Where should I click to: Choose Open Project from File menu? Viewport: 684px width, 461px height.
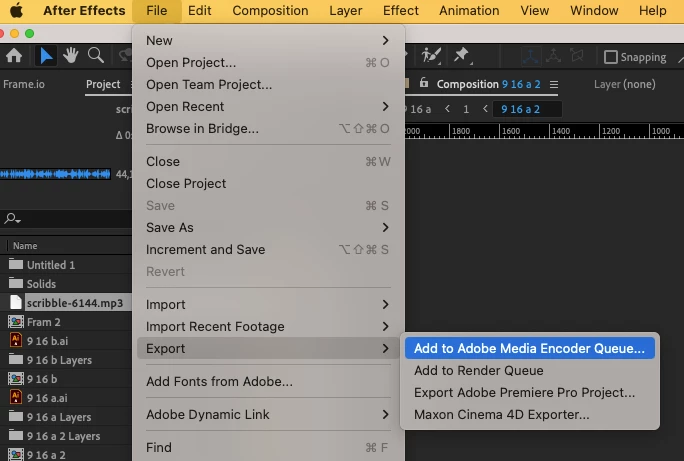tap(266, 62)
